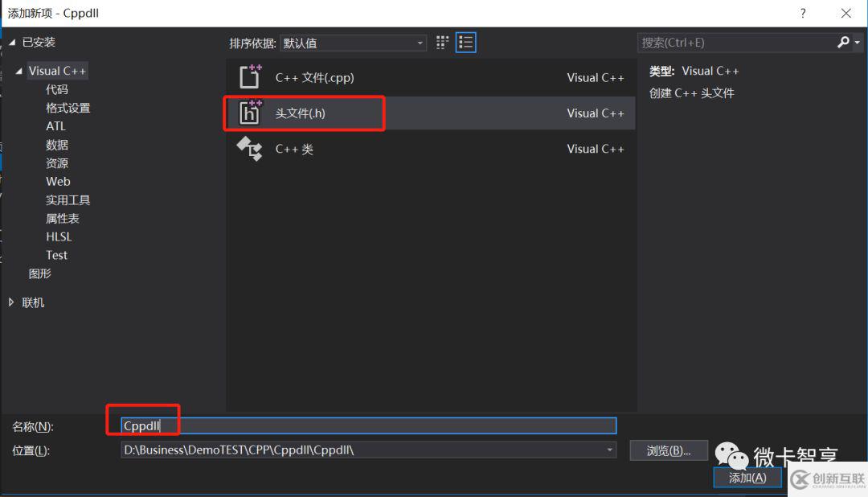Select the C++ class template icon

[250, 149]
